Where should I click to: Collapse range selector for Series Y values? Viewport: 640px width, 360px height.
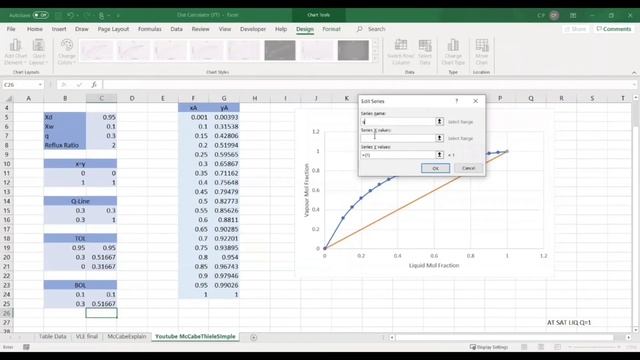click(440, 155)
